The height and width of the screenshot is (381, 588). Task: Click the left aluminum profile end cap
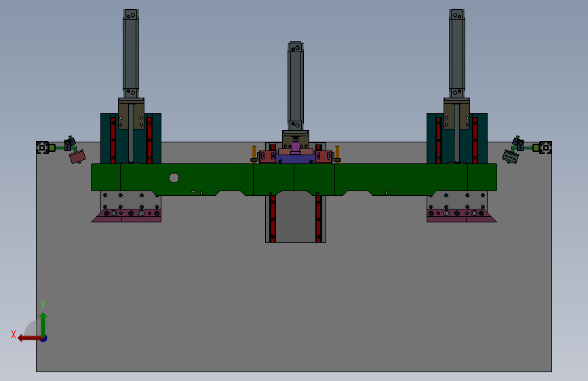[x=42, y=147]
